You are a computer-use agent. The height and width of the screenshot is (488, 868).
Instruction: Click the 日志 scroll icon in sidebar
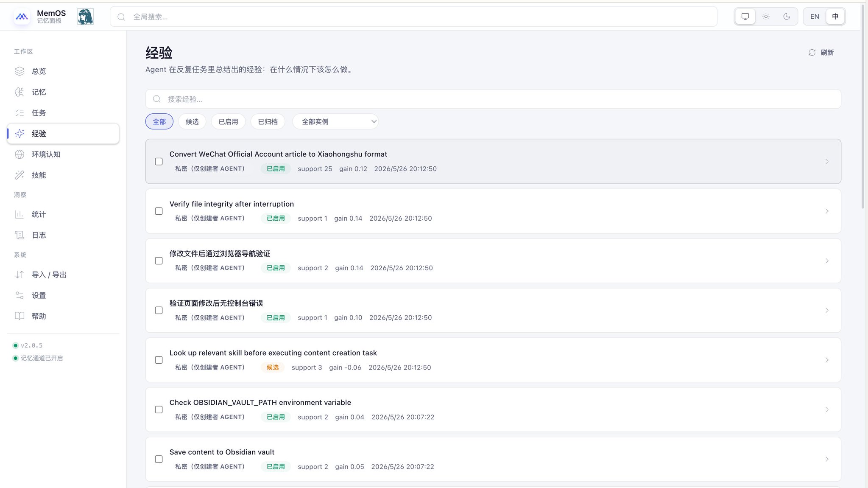click(x=20, y=235)
